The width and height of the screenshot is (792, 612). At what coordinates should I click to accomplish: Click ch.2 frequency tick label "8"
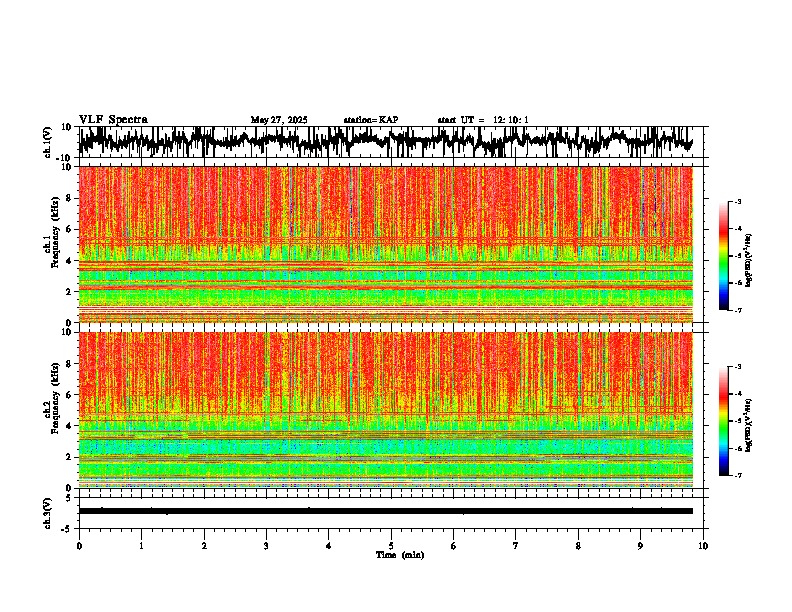[69, 364]
